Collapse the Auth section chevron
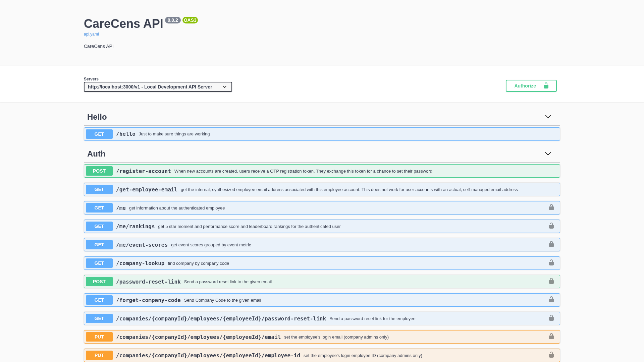This screenshot has width=644, height=362. [548, 154]
